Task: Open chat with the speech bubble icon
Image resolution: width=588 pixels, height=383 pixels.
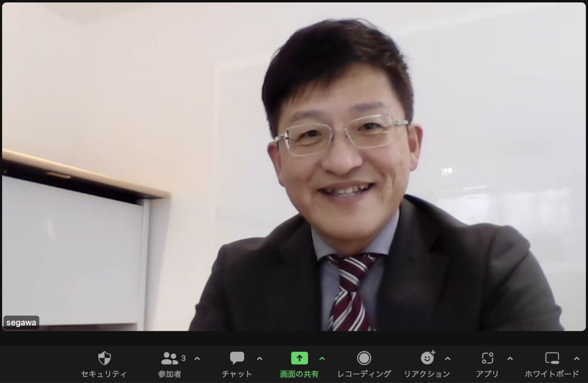Action: tap(237, 358)
